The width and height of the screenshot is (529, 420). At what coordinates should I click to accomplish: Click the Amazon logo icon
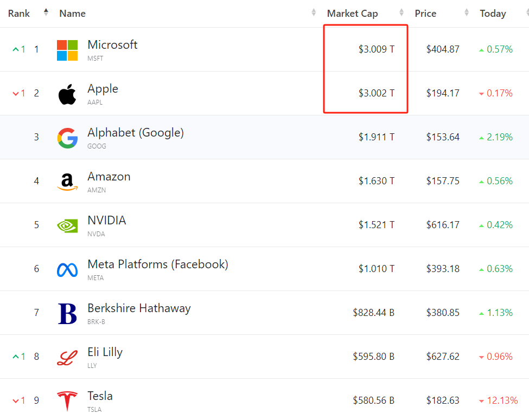[x=67, y=182]
